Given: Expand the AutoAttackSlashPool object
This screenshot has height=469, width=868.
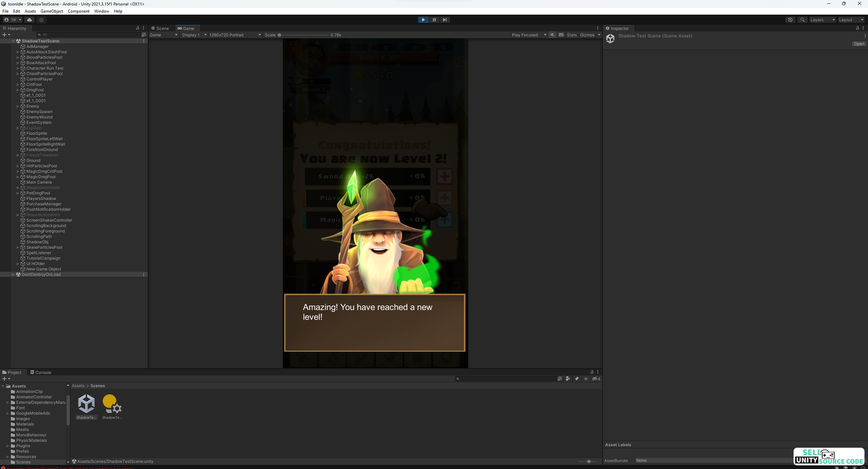Looking at the screenshot, I should pos(18,52).
